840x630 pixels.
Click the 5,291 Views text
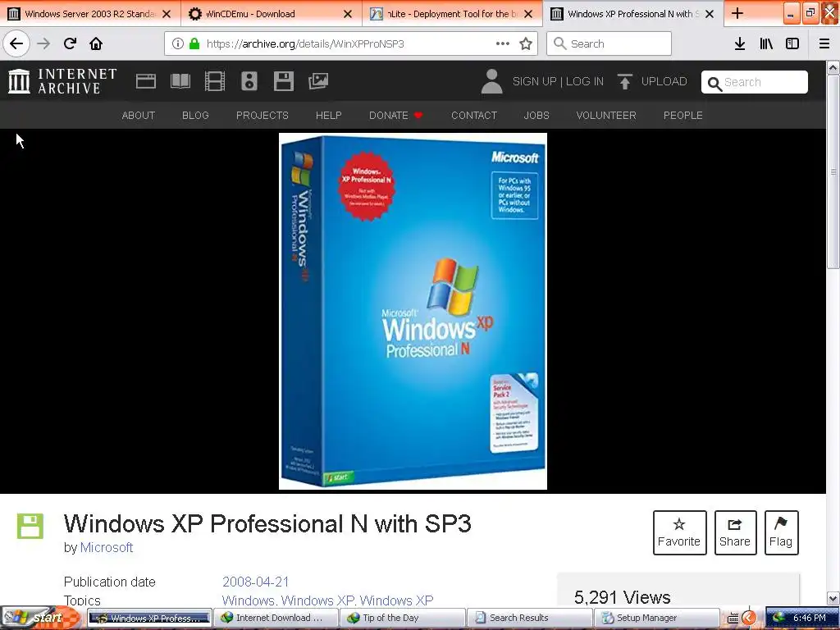622,597
